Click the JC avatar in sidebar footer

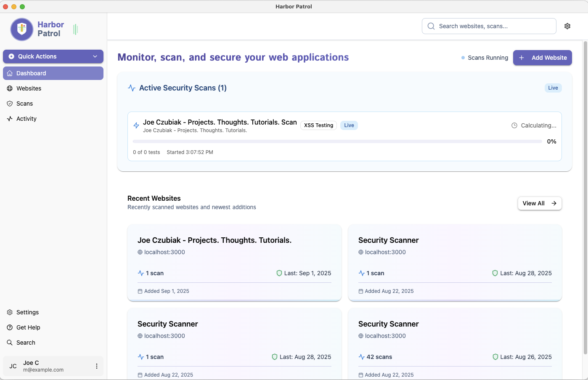click(13, 366)
